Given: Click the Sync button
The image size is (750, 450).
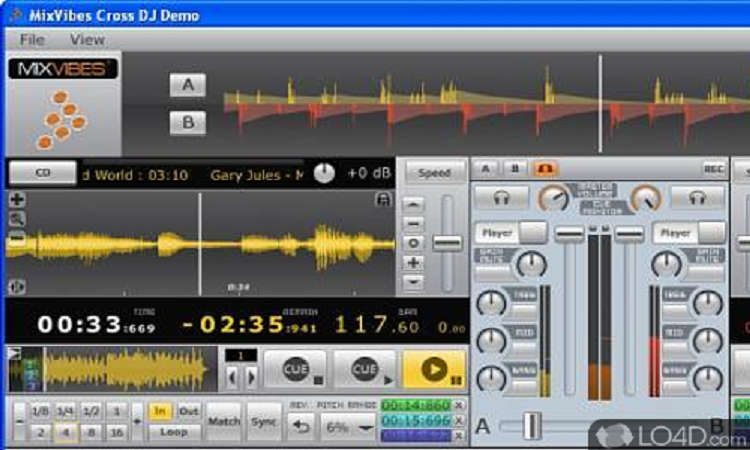Looking at the screenshot, I should pyautogui.click(x=264, y=421).
